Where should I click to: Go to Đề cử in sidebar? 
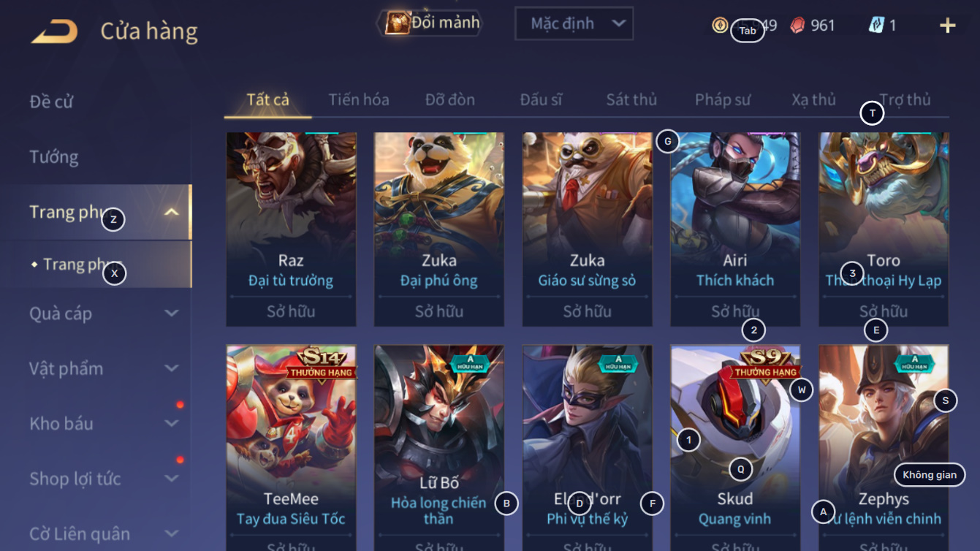tap(51, 102)
